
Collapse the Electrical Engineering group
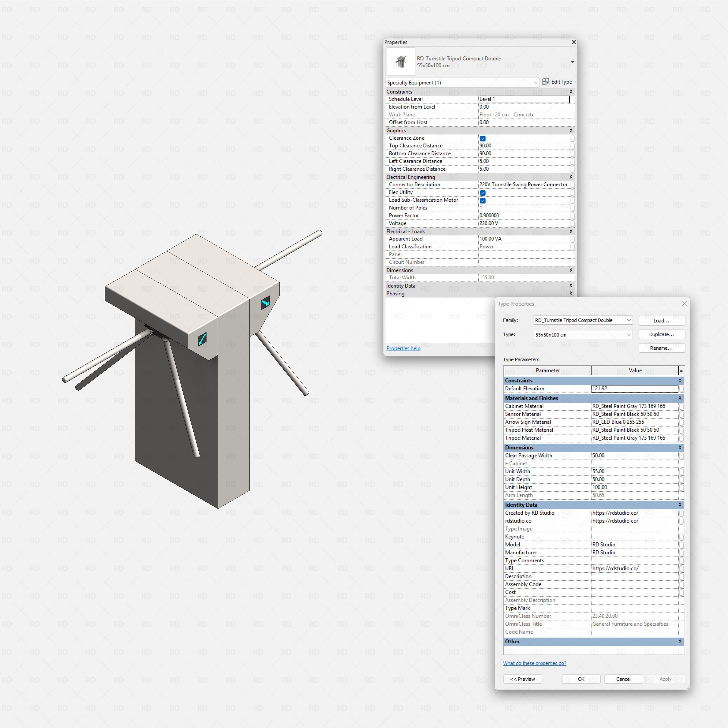tap(571, 177)
